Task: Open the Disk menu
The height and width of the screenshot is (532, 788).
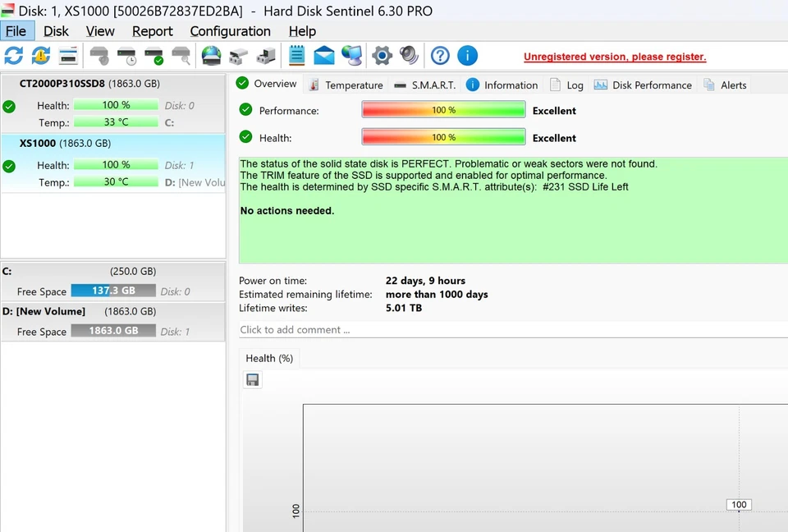Action: tap(56, 31)
